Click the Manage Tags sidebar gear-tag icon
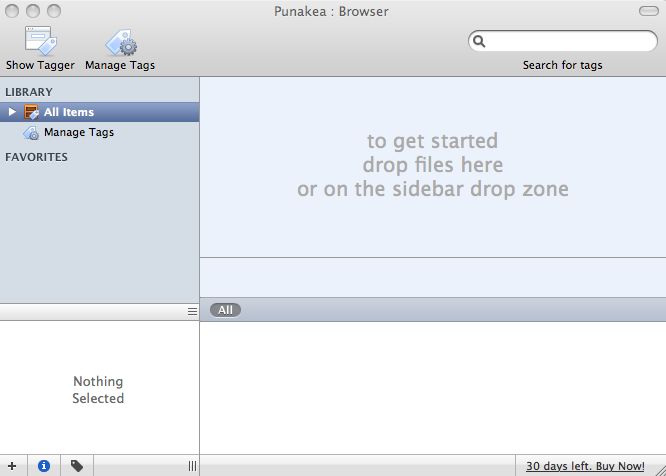The image size is (666, 476). pyautogui.click(x=31, y=133)
